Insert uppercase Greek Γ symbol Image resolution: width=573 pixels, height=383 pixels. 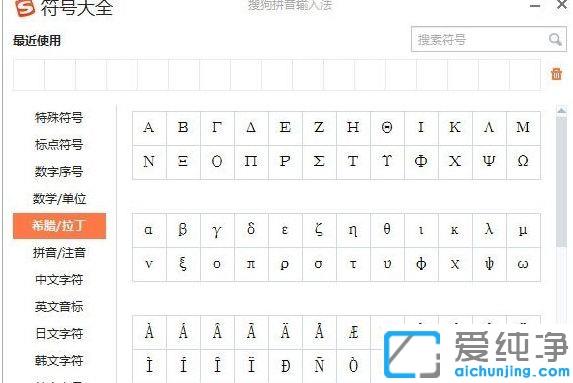pyautogui.click(x=217, y=128)
